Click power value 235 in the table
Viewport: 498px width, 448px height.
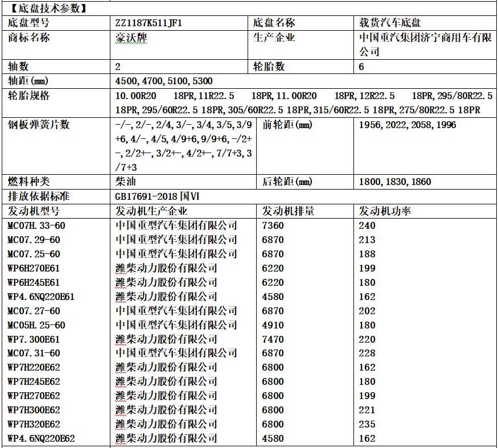(367, 425)
